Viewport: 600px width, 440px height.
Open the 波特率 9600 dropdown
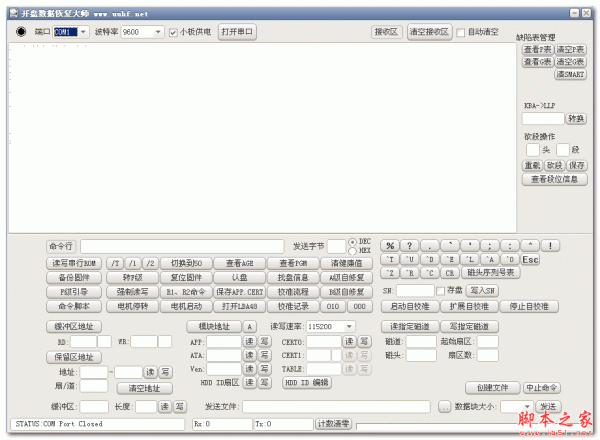pos(158,32)
